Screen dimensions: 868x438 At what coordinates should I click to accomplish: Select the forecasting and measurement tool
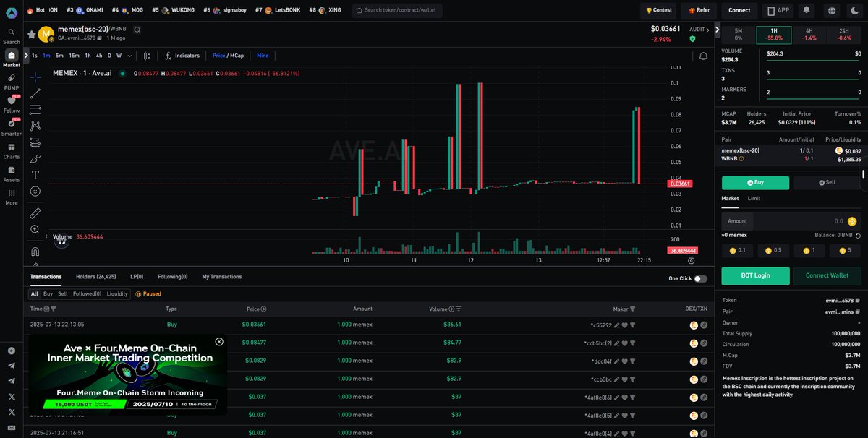pos(35,142)
